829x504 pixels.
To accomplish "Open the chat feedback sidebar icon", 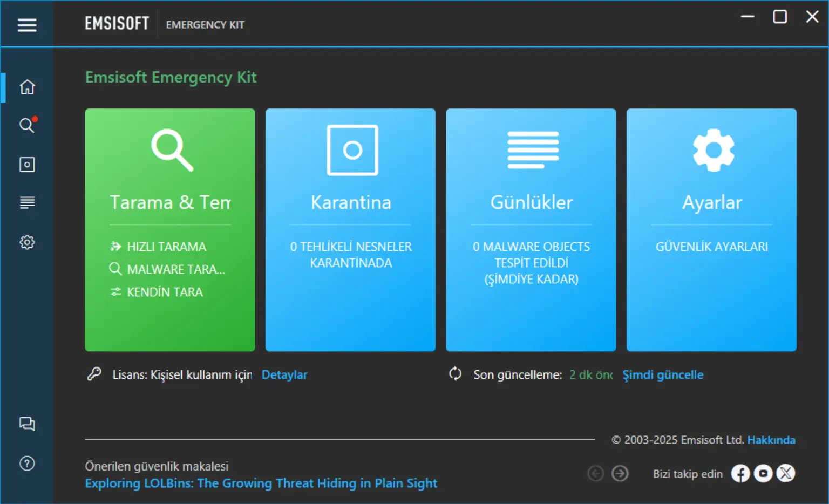I will [27, 424].
